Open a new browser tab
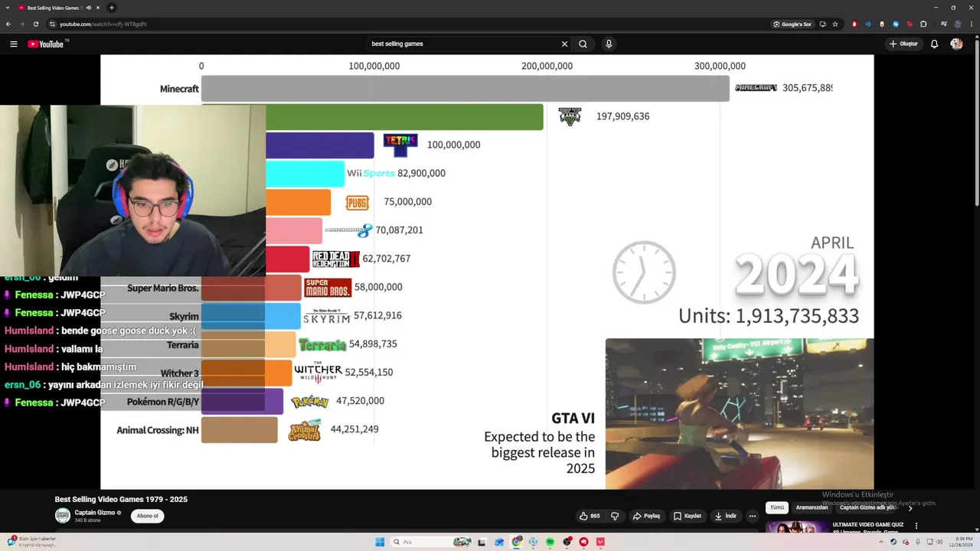This screenshot has height=551, width=980. click(x=112, y=8)
